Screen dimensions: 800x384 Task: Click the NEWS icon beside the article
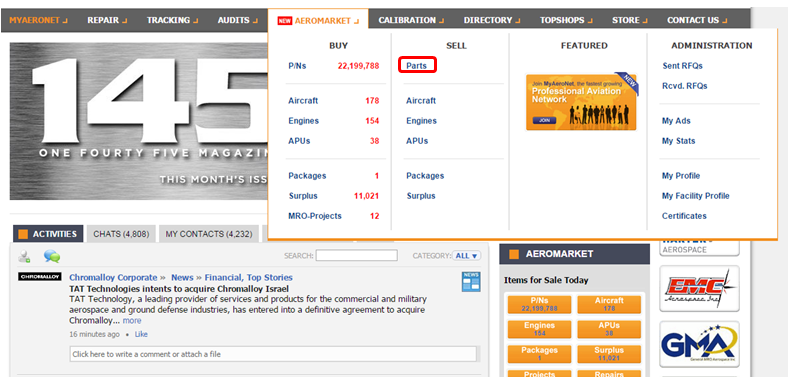coord(471,281)
